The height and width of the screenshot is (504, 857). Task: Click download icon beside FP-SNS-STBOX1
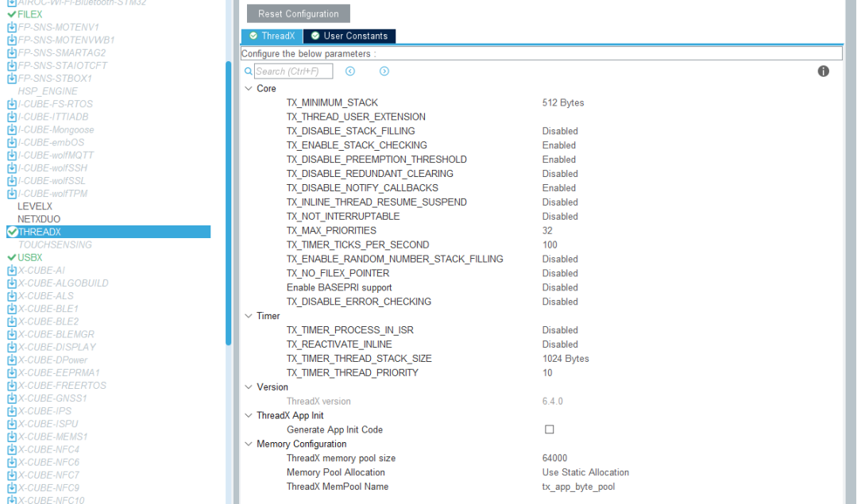click(11, 78)
